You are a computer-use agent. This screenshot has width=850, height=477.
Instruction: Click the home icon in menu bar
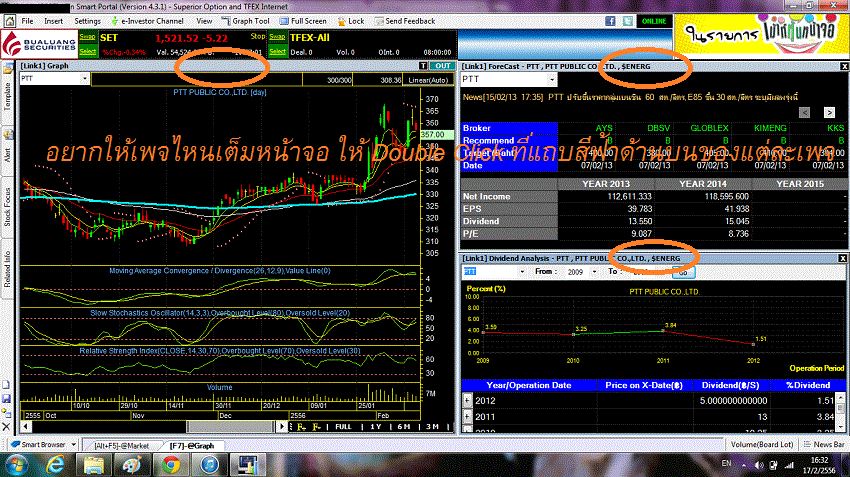pyautogui.click(x=10, y=21)
